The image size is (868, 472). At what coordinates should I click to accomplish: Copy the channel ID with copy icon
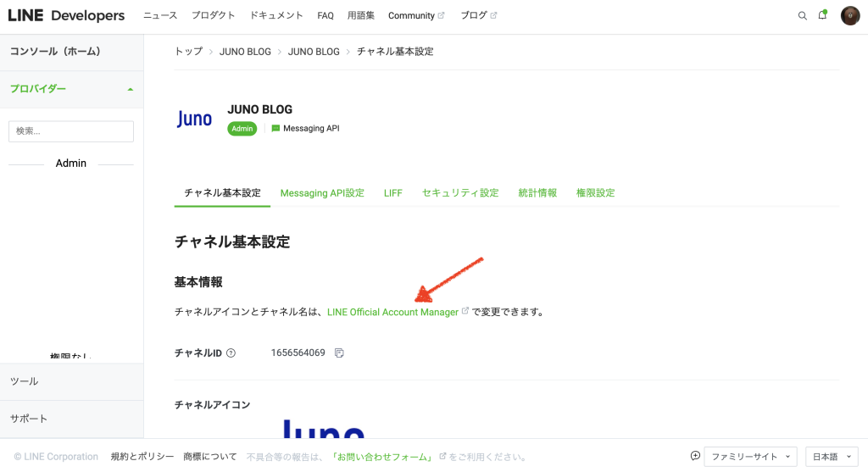(x=339, y=353)
